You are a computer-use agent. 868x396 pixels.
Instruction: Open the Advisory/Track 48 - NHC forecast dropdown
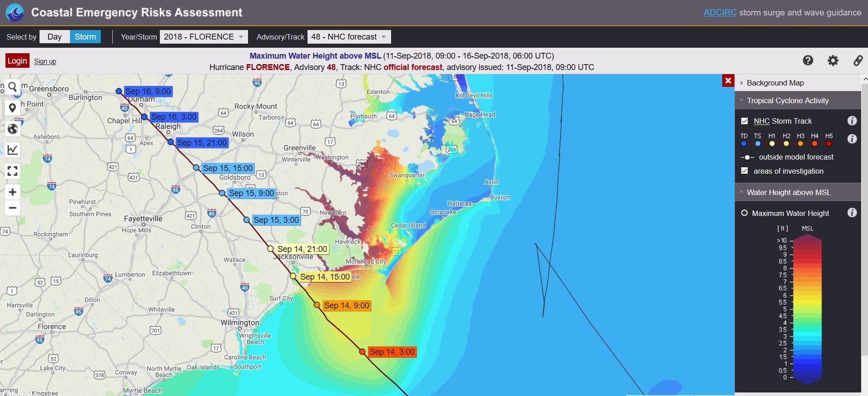click(349, 37)
